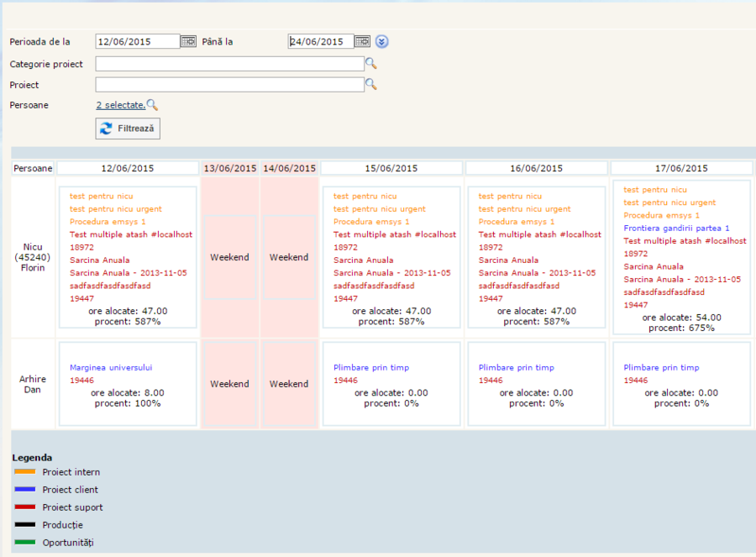The image size is (756, 557).
Task: Open the Persoane search magnifier
Action: click(x=152, y=105)
